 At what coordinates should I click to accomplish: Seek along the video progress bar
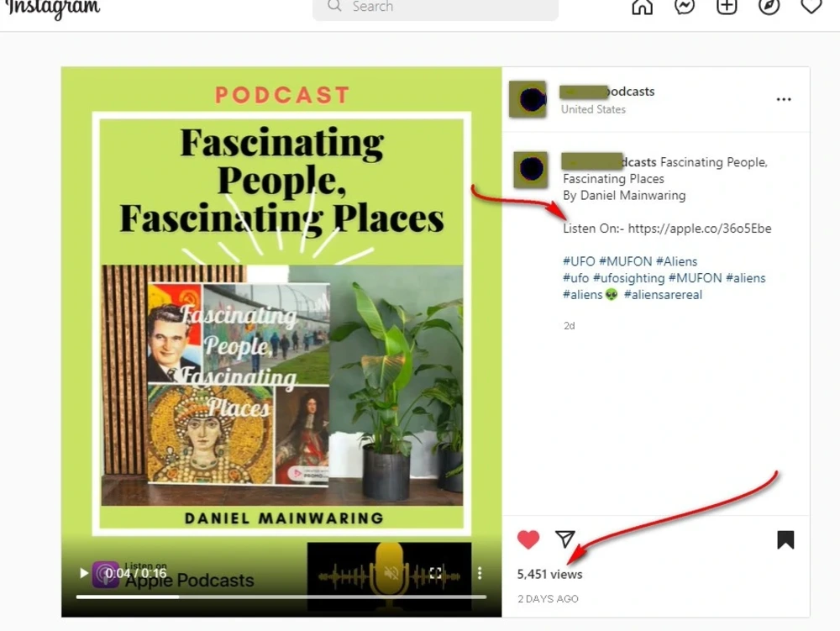(x=281, y=597)
